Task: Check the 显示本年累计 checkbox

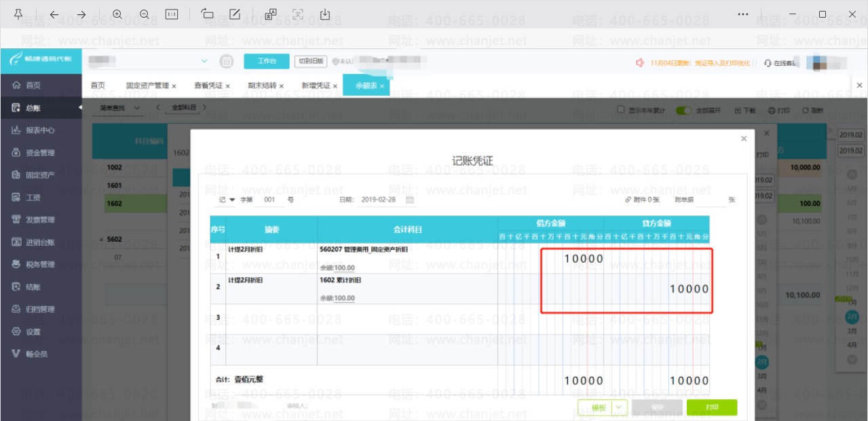Action: pos(620,109)
